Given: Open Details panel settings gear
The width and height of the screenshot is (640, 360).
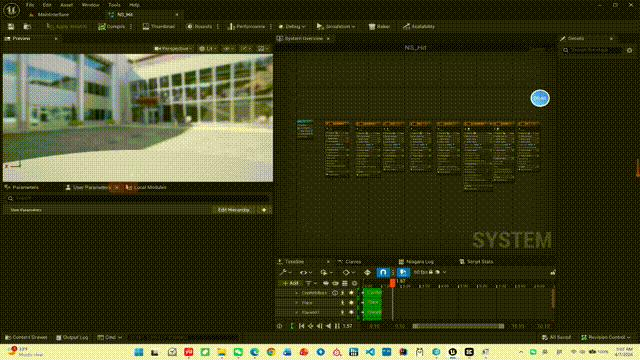Looking at the screenshot, I should click(x=629, y=50).
